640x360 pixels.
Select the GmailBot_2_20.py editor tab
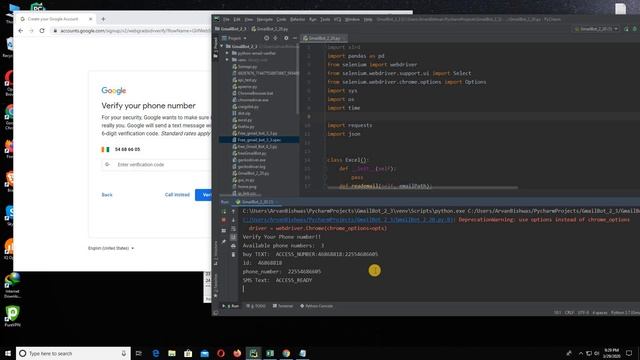(x=324, y=38)
